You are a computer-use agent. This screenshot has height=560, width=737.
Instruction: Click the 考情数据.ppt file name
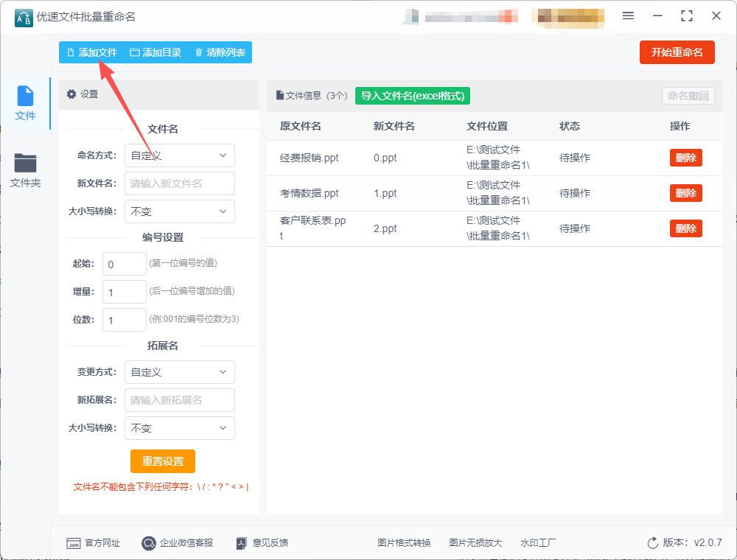tap(310, 193)
